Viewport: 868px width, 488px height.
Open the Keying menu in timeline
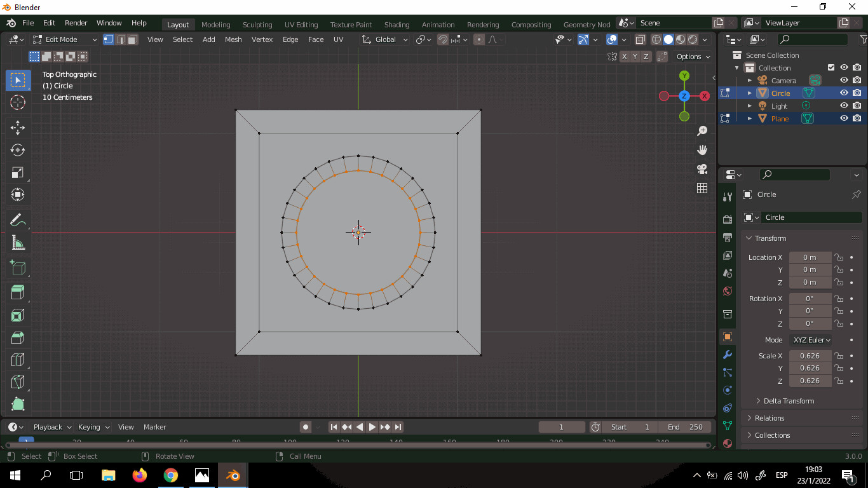pyautogui.click(x=94, y=427)
